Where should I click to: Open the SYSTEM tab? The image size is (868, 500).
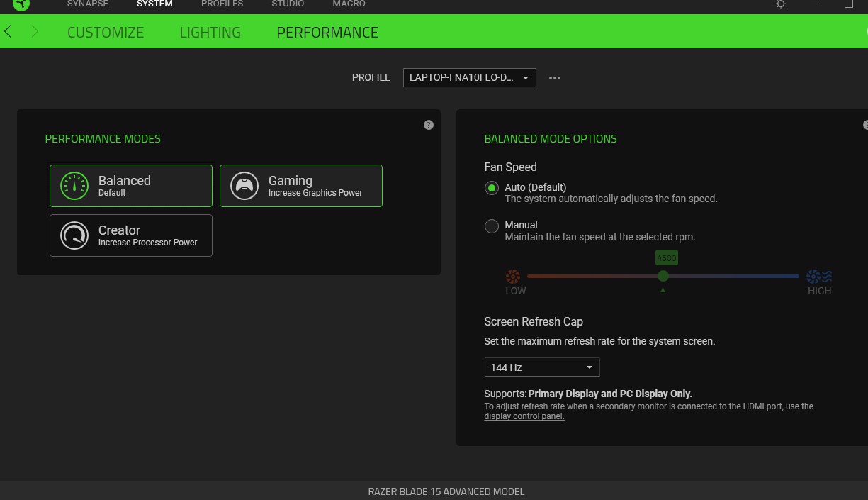pyautogui.click(x=154, y=4)
